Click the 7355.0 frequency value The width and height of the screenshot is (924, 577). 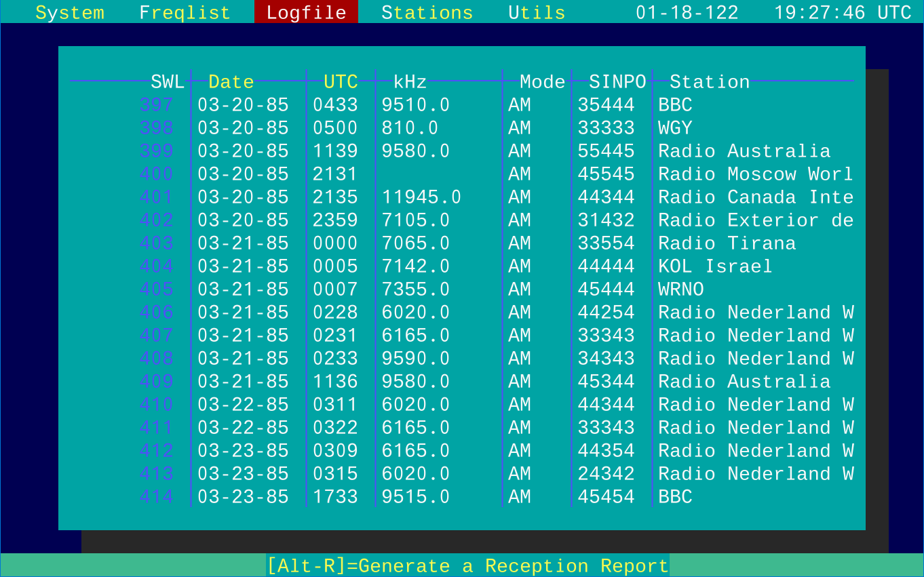[416, 290]
